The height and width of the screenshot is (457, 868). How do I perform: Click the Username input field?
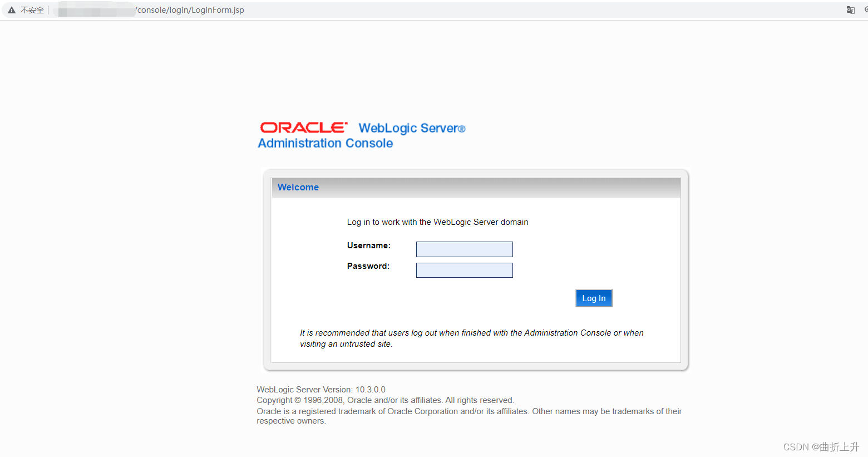coord(464,249)
